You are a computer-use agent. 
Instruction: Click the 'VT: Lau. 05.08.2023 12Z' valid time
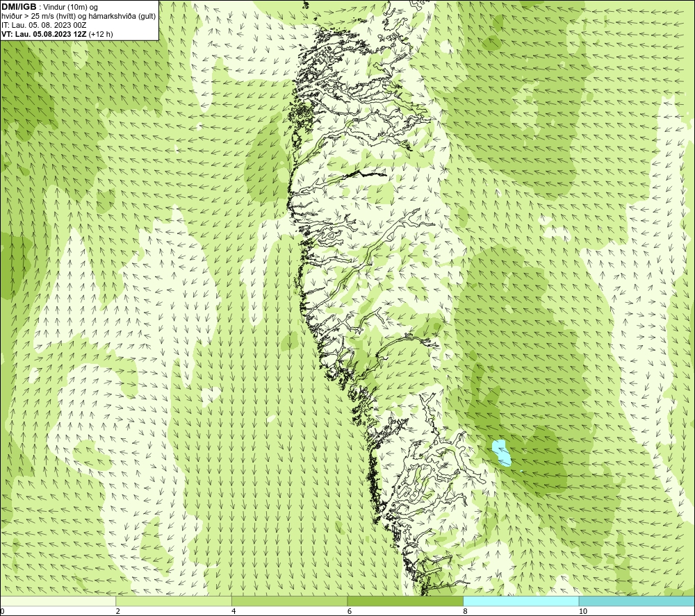click(x=44, y=34)
